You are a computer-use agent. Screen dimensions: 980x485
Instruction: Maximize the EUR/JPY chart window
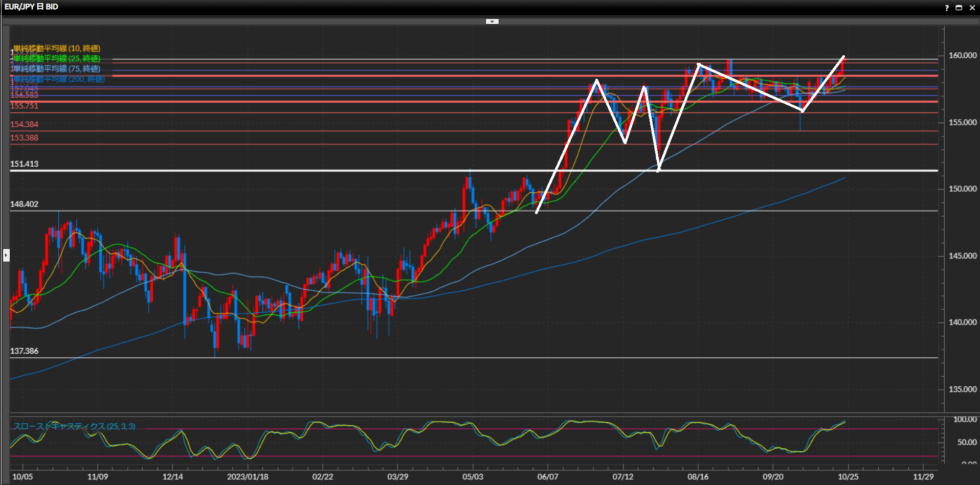(x=959, y=8)
